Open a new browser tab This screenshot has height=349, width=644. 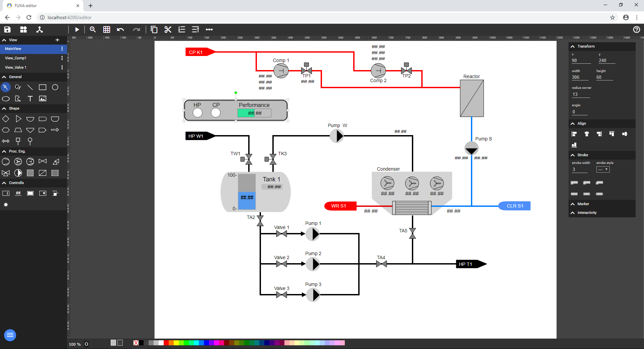point(91,6)
